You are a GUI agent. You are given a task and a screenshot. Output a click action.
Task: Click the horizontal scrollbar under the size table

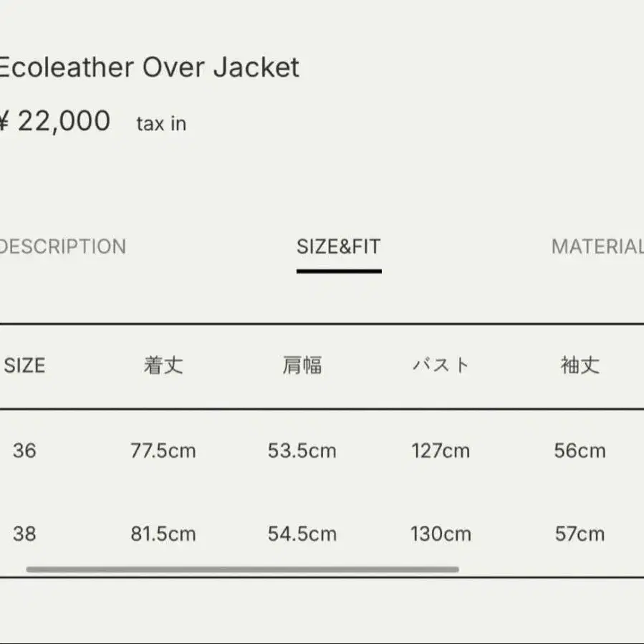tap(242, 569)
